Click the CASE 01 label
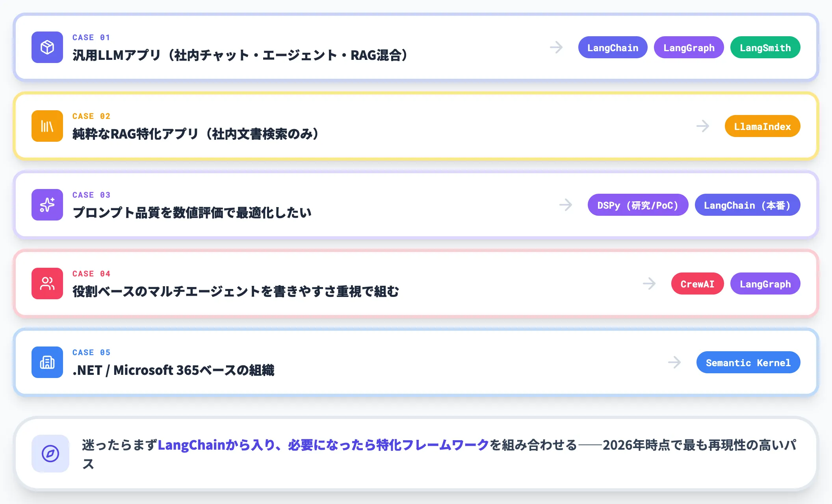The height and width of the screenshot is (504, 832). pos(91,37)
